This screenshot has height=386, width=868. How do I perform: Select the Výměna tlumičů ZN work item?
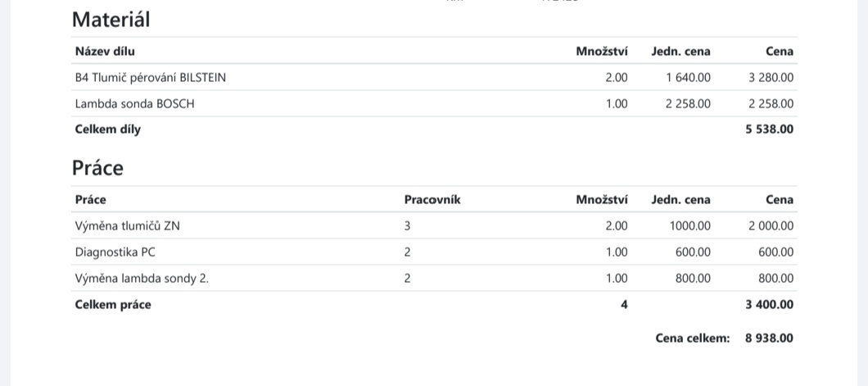(127, 226)
